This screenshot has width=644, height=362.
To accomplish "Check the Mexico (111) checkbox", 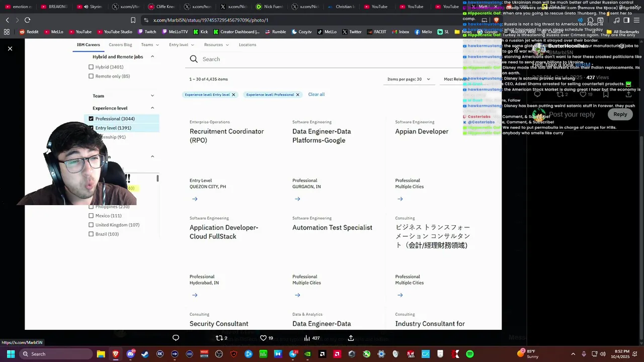I will (91, 216).
